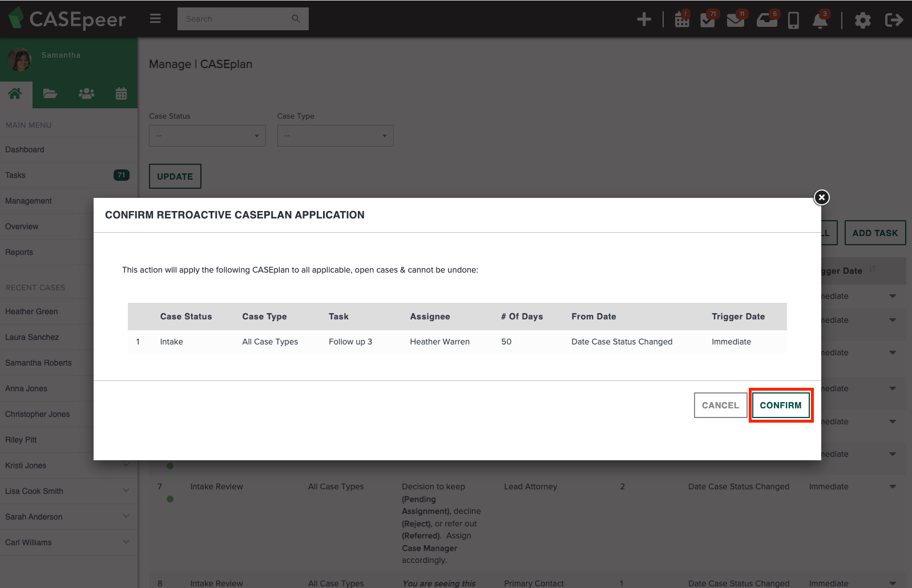This screenshot has height=588, width=912.
Task: Click the CASEpeer logo
Action: tap(67, 19)
